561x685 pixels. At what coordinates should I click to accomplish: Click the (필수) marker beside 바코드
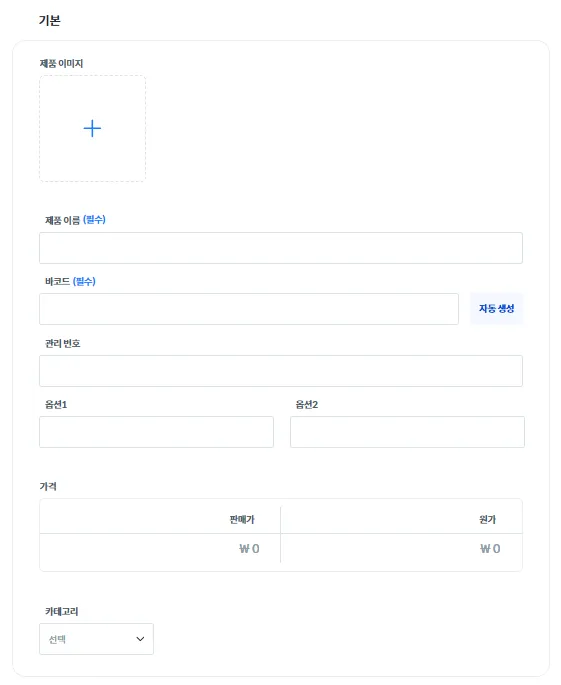coord(84,281)
